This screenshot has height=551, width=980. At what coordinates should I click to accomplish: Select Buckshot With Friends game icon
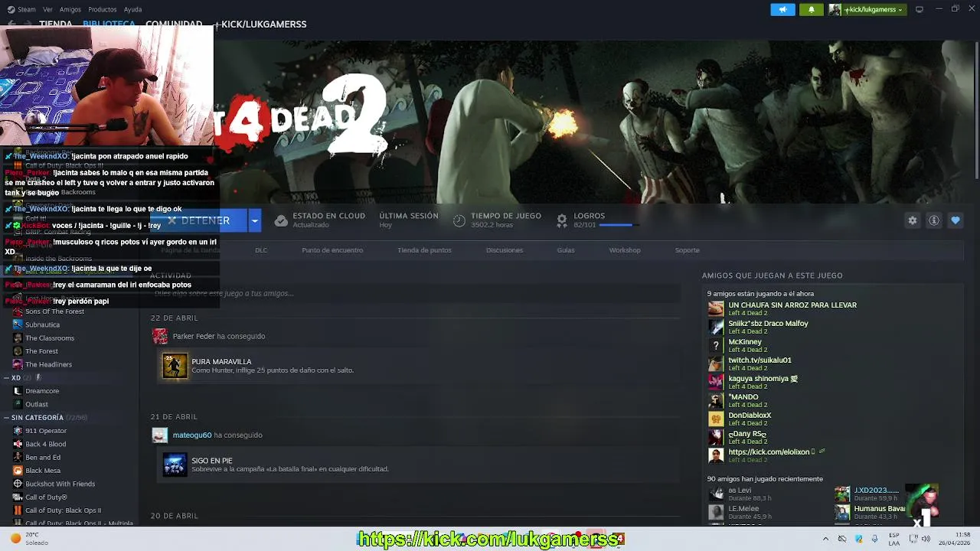pyautogui.click(x=18, y=484)
